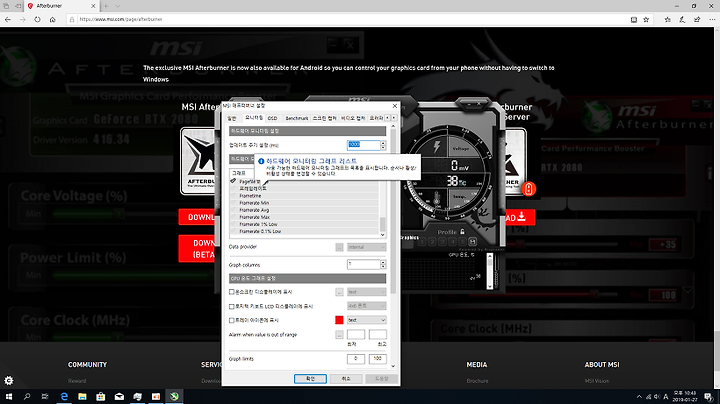This screenshot has height=404, width=720.
Task: Enable show in Logitech keyboard LCD checkbox
Action: point(232,306)
